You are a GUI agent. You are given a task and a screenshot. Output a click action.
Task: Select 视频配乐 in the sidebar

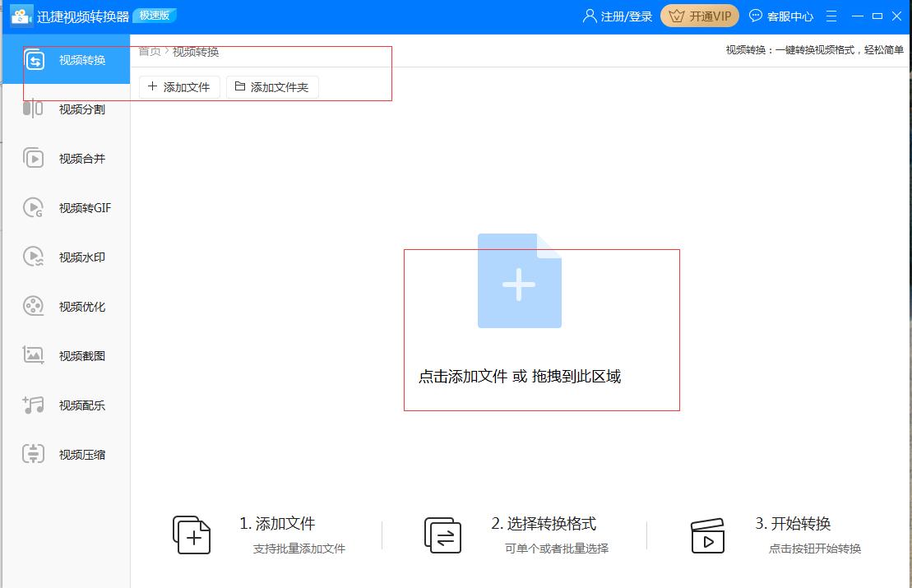pos(66,405)
